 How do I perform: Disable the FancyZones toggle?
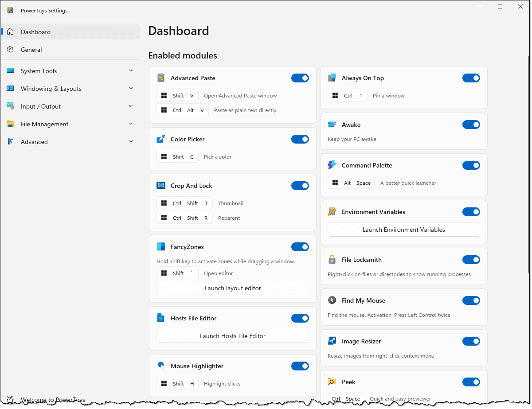300,247
